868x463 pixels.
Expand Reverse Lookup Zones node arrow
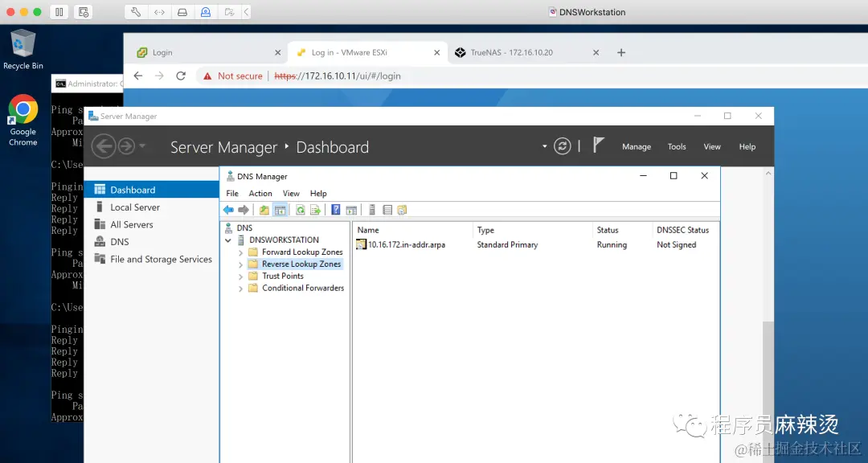click(x=240, y=264)
